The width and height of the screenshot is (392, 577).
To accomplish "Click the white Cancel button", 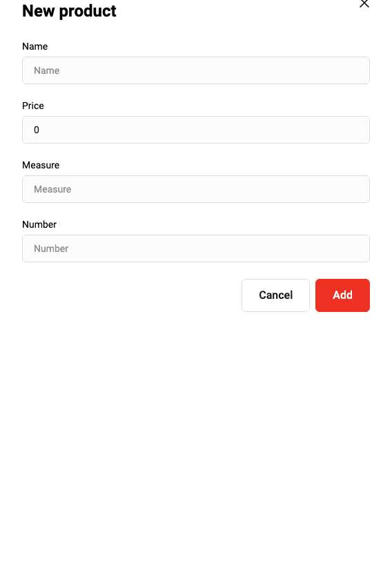I will 275,295.
